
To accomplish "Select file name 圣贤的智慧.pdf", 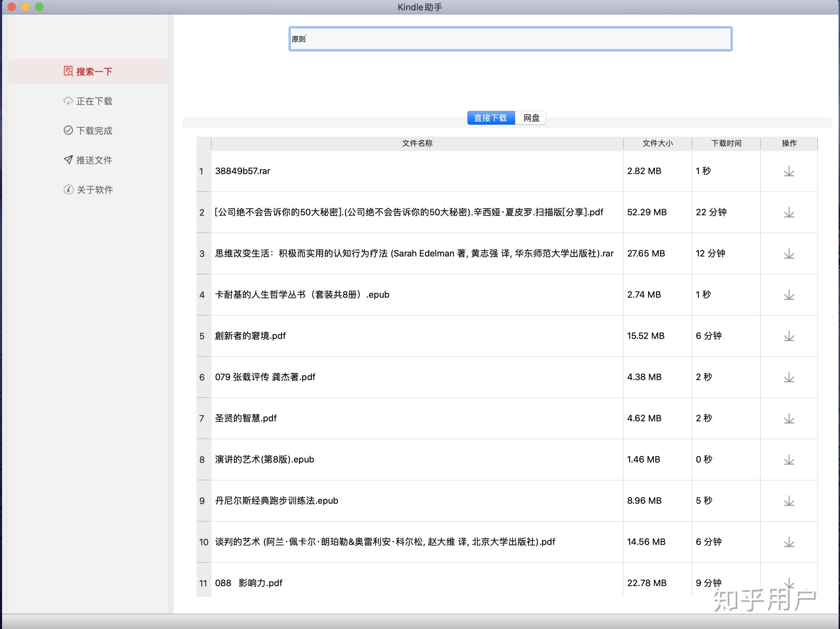I will pyautogui.click(x=246, y=418).
